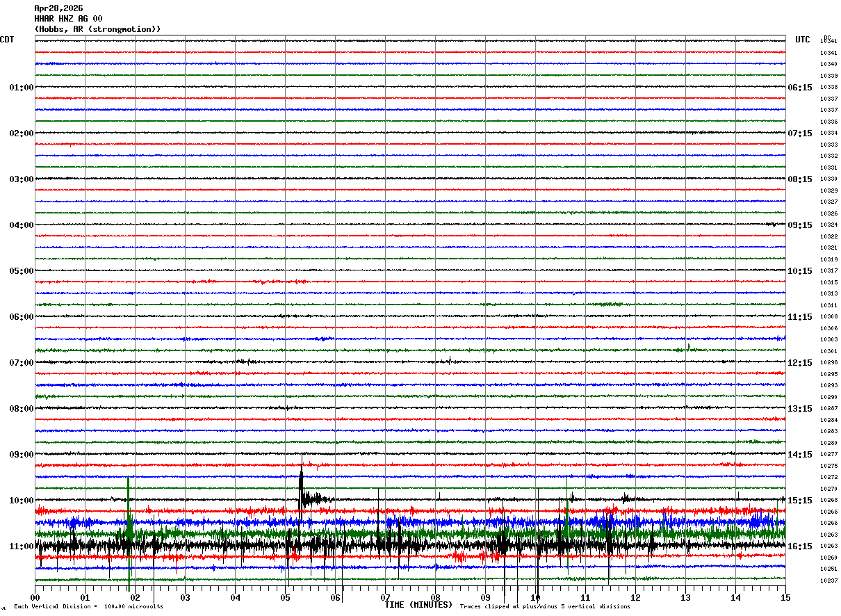Click the UTC timezone label
Viewport: 841px width, 616px height.
point(803,40)
